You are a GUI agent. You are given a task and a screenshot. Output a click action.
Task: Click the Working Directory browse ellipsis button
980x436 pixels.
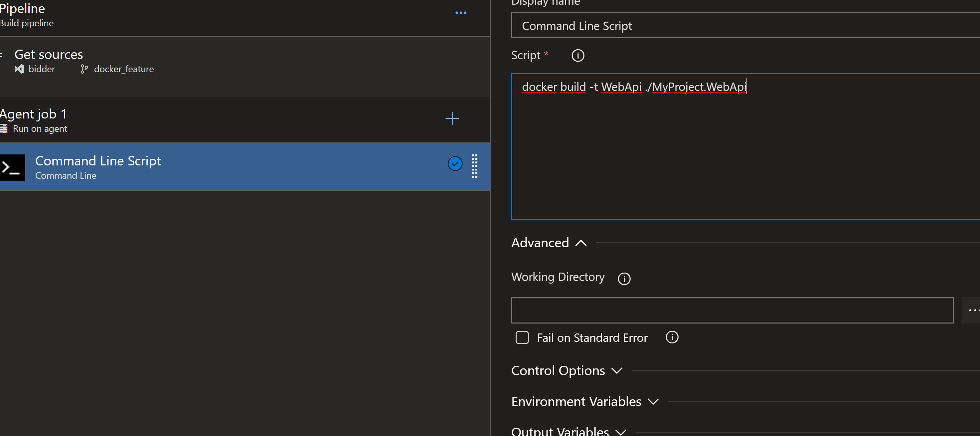pyautogui.click(x=971, y=310)
